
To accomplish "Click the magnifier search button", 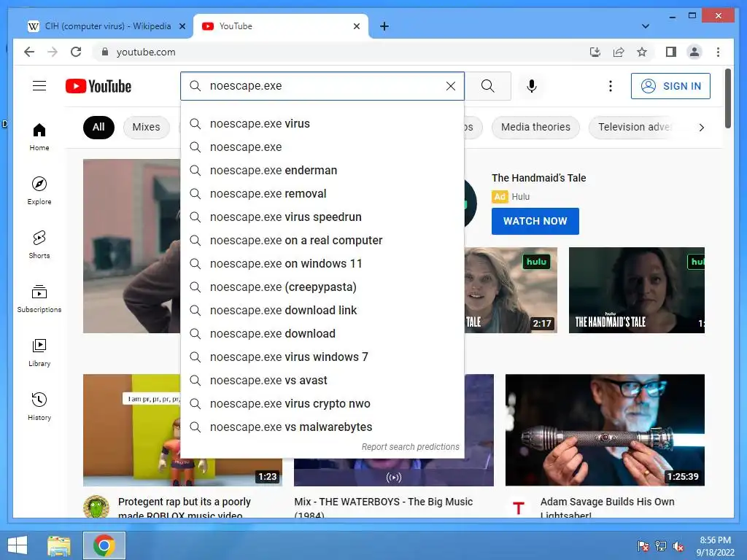I will click(487, 86).
